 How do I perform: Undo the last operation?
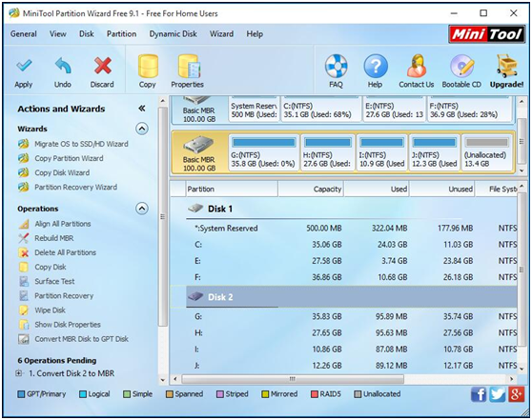[x=63, y=66]
